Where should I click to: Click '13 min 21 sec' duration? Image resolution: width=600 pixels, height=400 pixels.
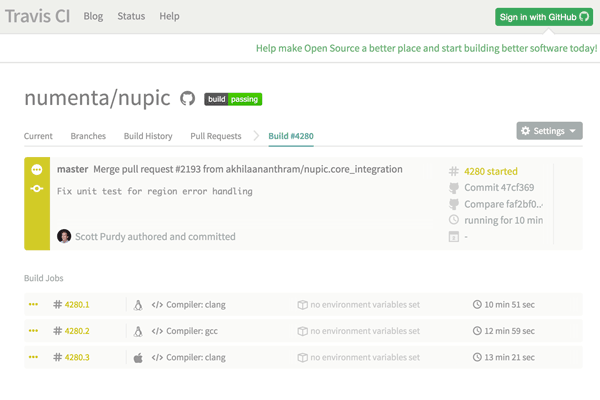tap(510, 357)
